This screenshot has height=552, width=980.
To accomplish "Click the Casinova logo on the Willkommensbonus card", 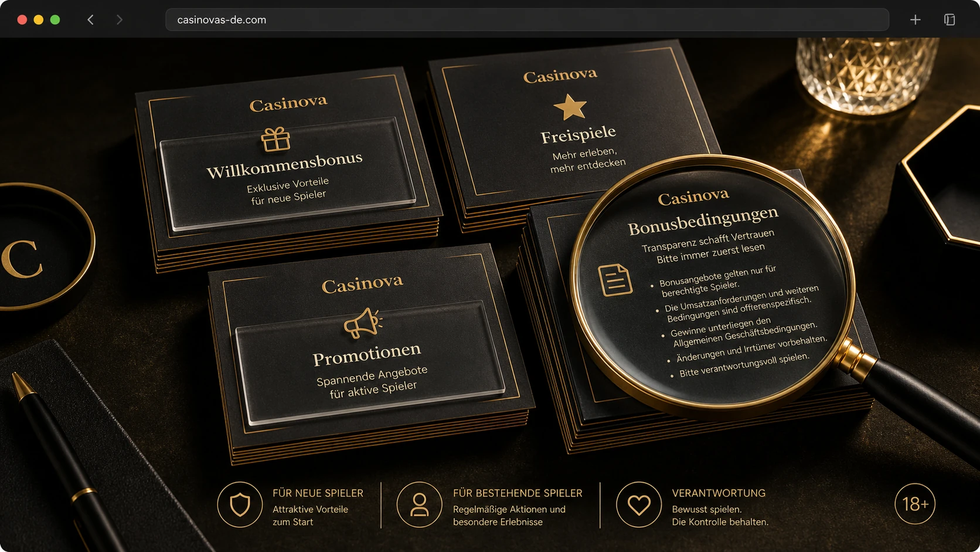I will tap(288, 104).
